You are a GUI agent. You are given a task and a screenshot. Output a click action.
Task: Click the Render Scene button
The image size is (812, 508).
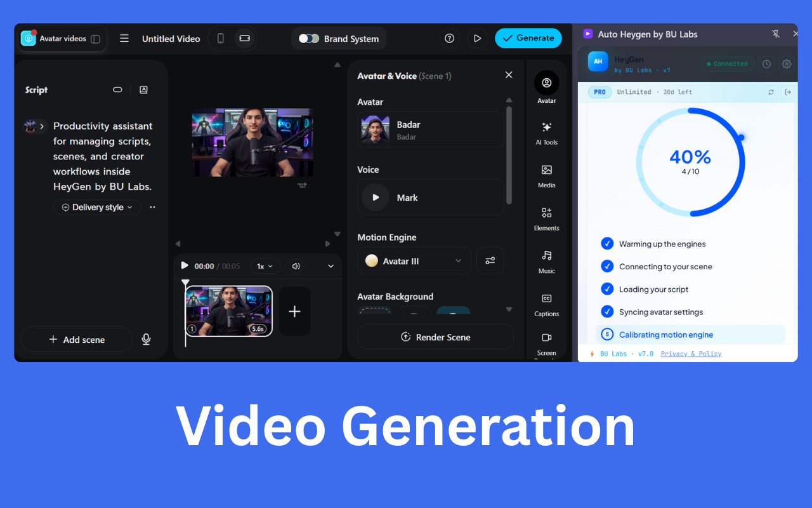tap(436, 337)
